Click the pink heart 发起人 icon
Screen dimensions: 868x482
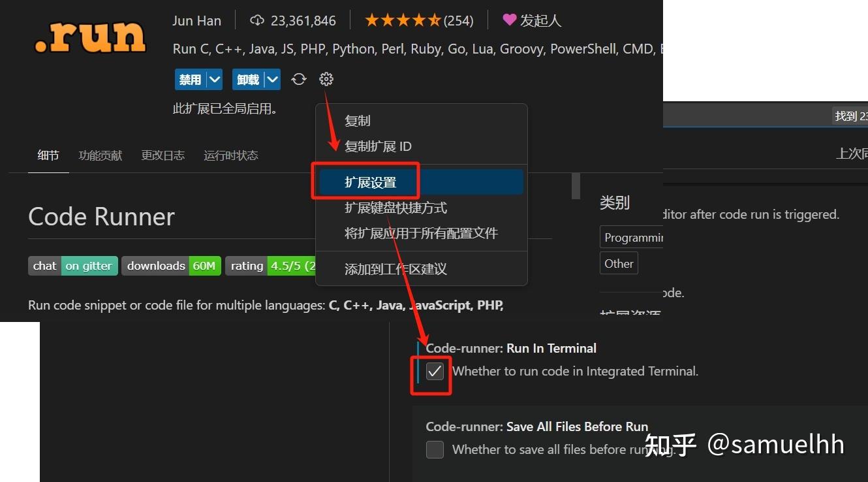[510, 20]
